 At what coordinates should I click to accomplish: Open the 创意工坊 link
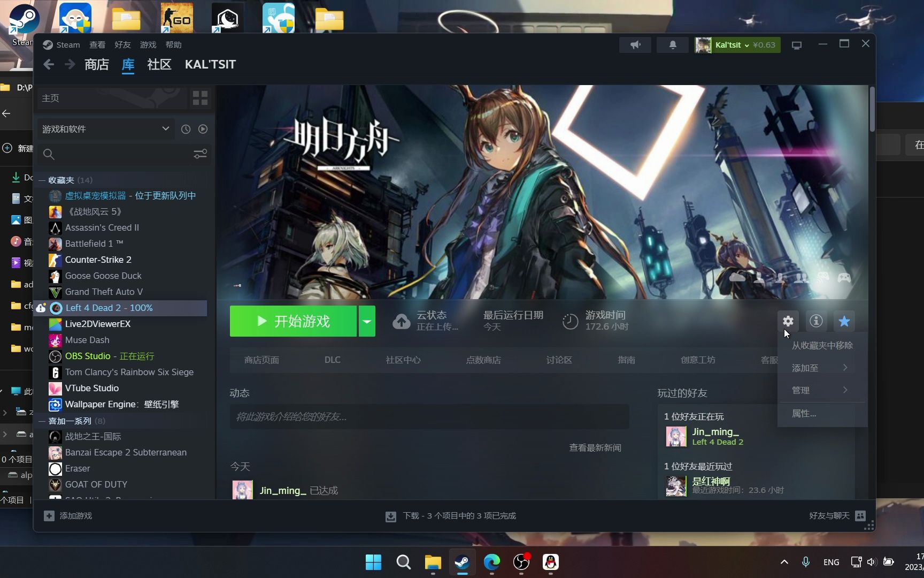[x=698, y=360]
